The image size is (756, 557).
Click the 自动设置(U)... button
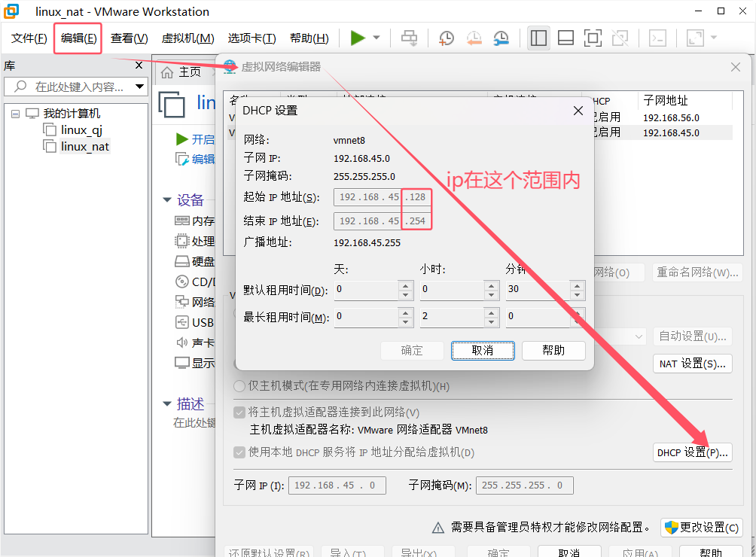(692, 336)
